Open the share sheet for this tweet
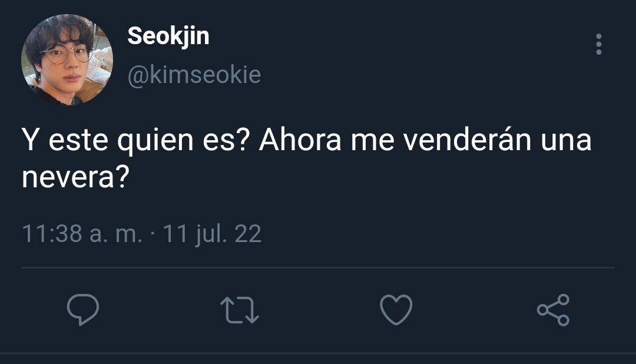This screenshot has width=636, height=364. pyautogui.click(x=553, y=310)
